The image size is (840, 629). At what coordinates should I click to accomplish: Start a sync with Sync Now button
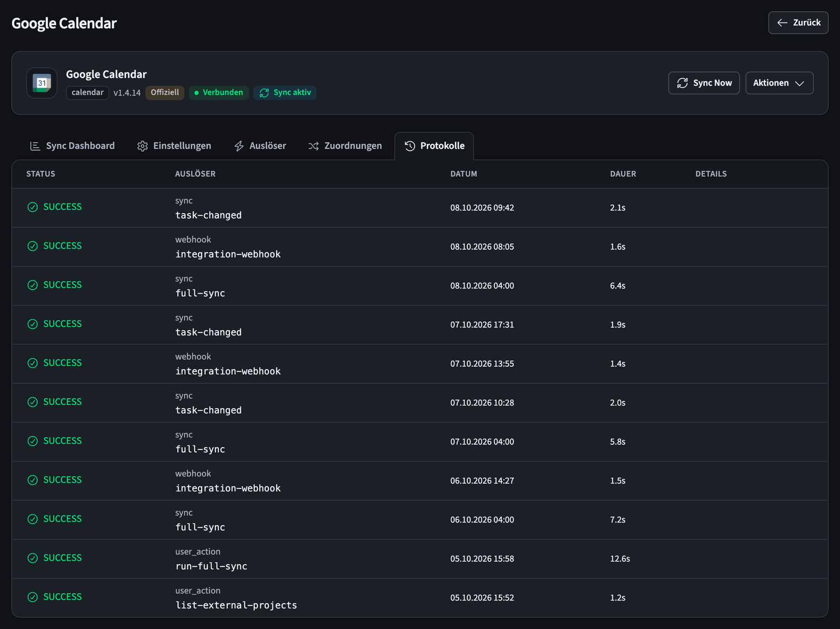click(x=703, y=83)
